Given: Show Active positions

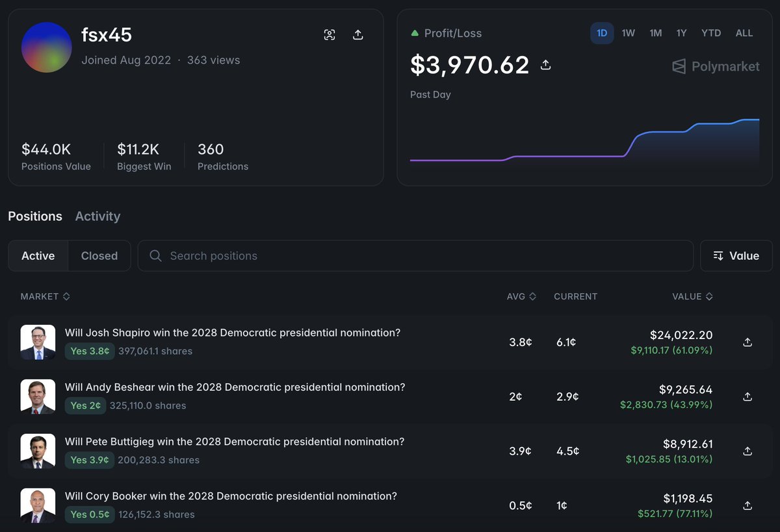Looking at the screenshot, I should coord(38,256).
